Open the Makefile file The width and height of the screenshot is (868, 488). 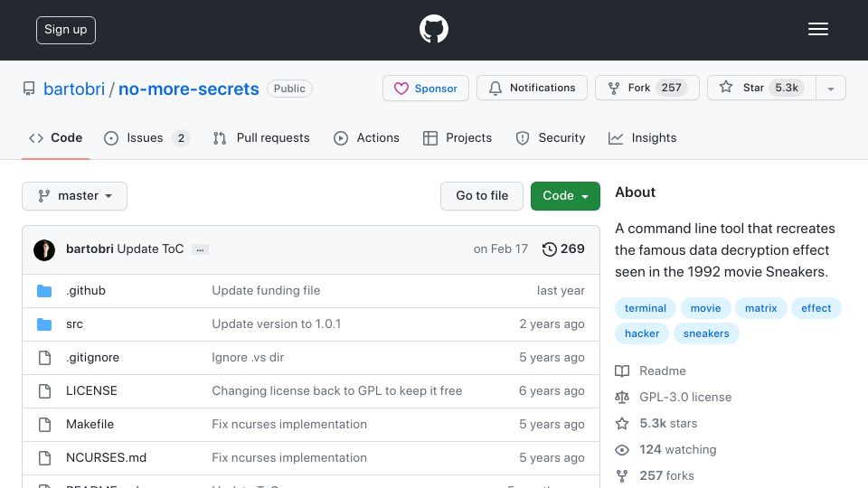90,425
